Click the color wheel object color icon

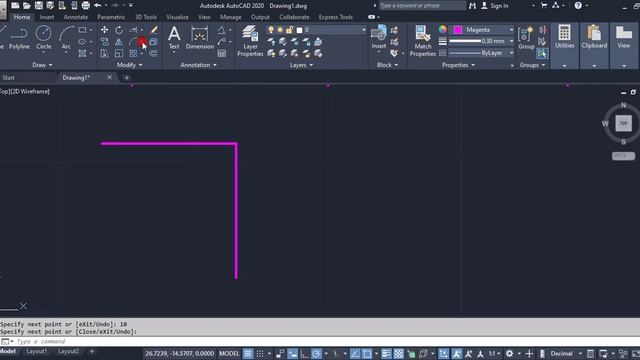pyautogui.click(x=443, y=29)
